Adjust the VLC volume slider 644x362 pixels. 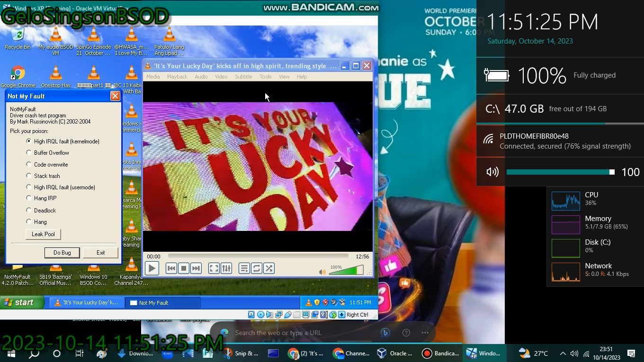click(346, 270)
